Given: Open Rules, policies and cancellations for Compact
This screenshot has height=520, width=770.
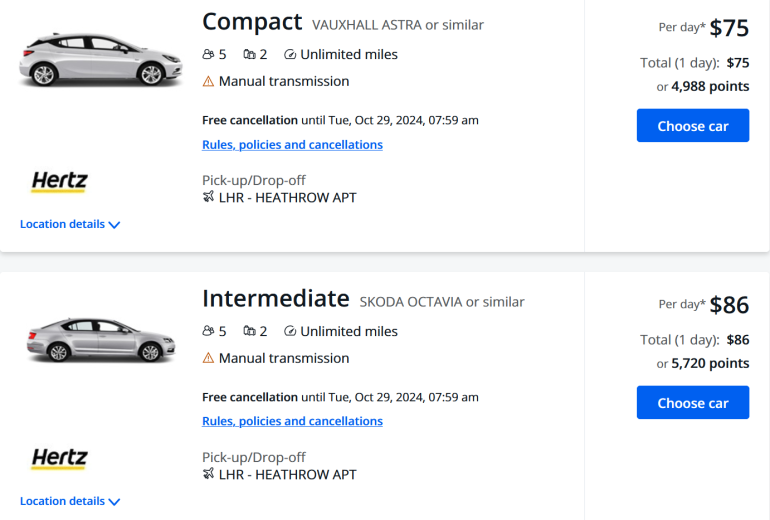Looking at the screenshot, I should [x=292, y=145].
